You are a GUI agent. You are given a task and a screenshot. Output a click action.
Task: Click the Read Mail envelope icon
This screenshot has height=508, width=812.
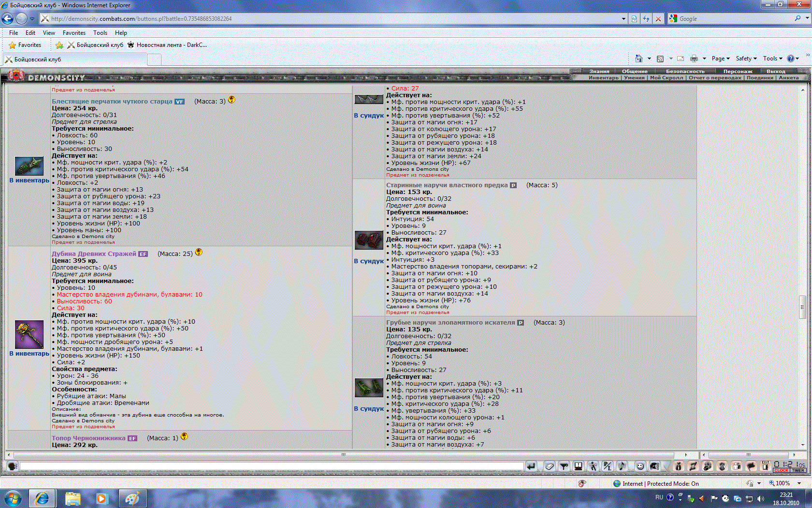point(681,59)
